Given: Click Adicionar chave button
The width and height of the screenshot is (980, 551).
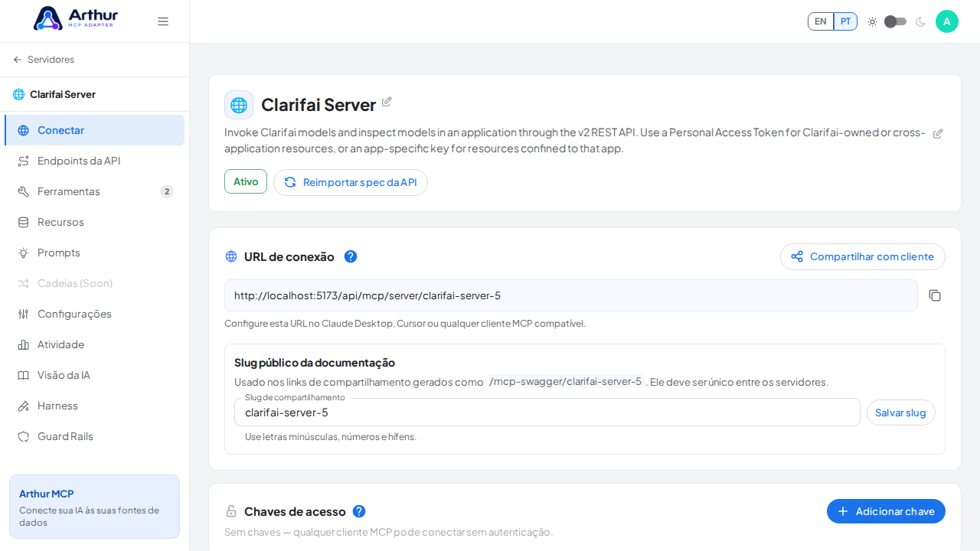Looking at the screenshot, I should pyautogui.click(x=886, y=511).
